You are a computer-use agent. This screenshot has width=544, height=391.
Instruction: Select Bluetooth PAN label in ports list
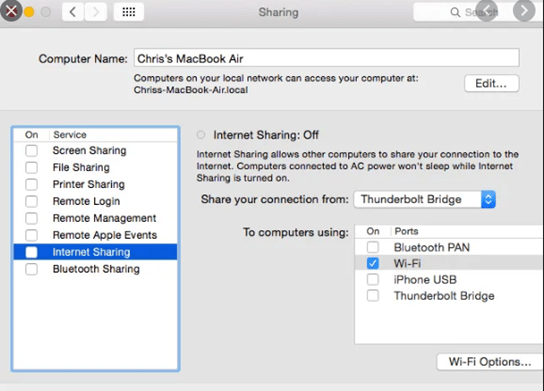click(x=432, y=247)
